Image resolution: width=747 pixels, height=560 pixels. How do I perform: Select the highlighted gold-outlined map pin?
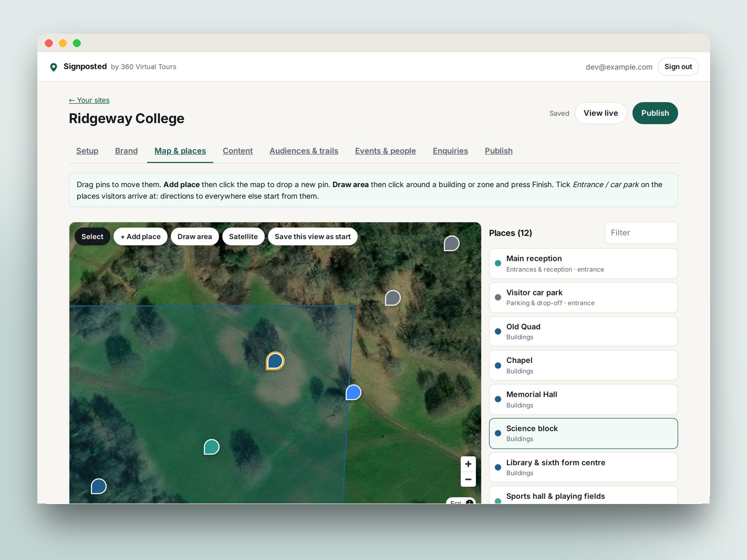275,361
